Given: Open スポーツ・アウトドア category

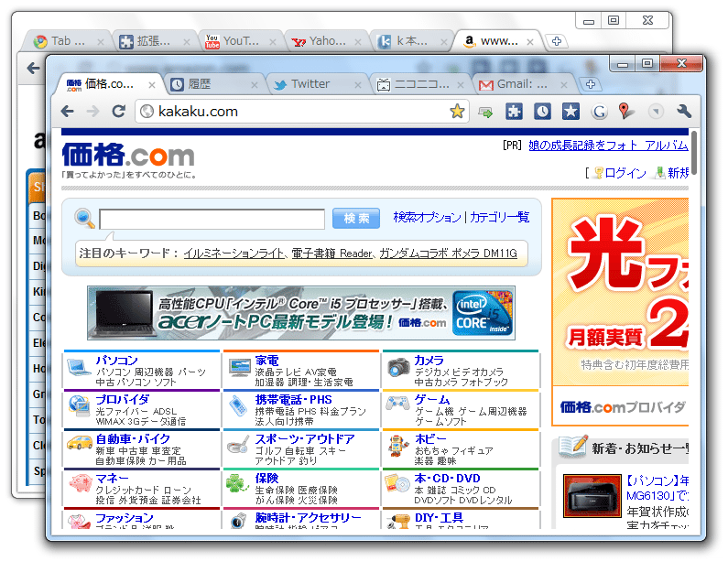Looking at the screenshot, I should click(x=305, y=439).
